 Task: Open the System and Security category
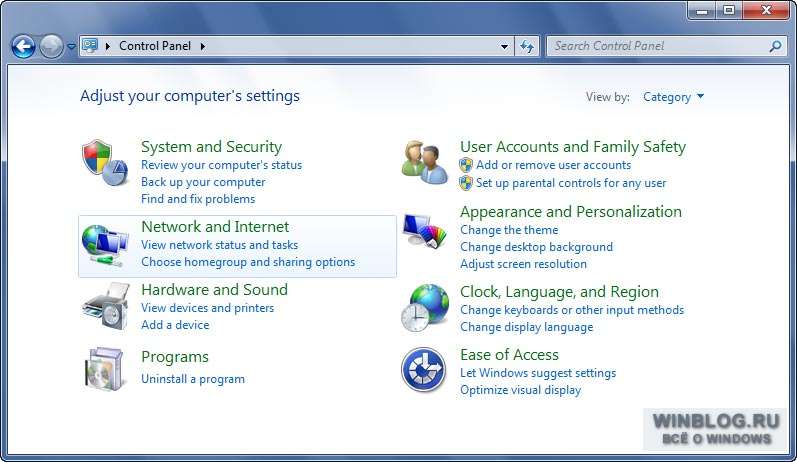[211, 146]
